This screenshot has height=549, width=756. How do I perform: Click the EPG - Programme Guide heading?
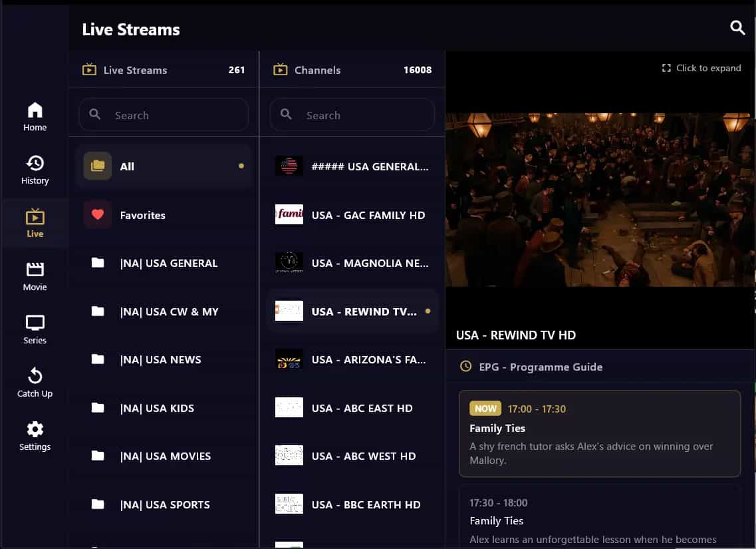(541, 367)
